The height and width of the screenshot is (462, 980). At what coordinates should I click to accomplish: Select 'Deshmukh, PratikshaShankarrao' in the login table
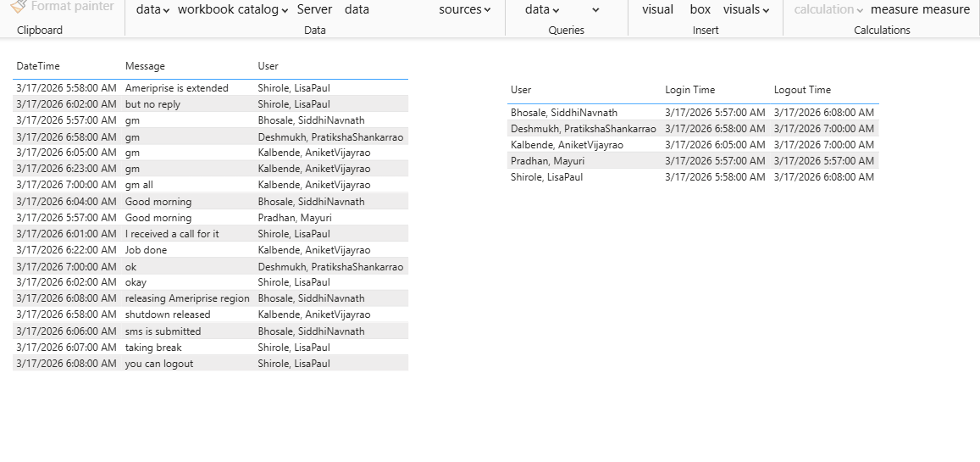click(x=583, y=128)
